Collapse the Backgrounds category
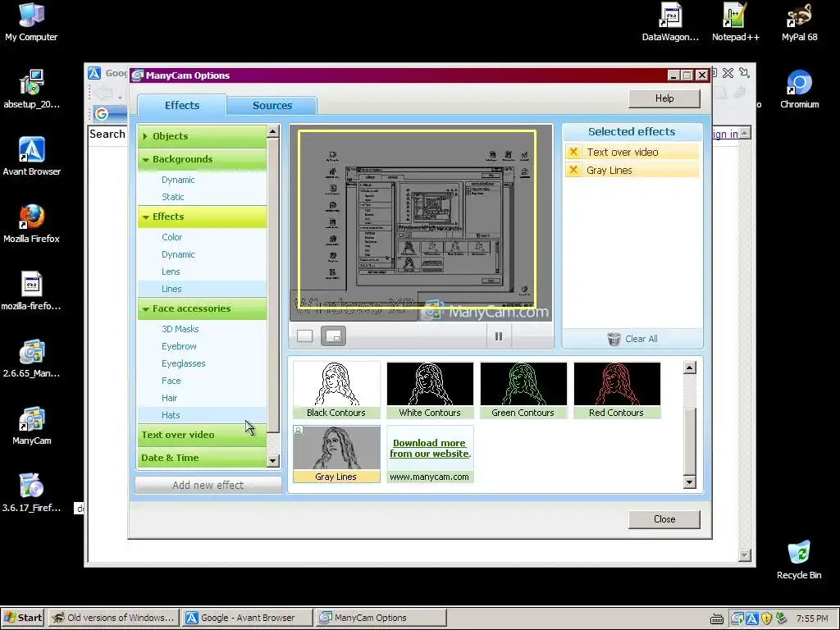 (x=202, y=159)
